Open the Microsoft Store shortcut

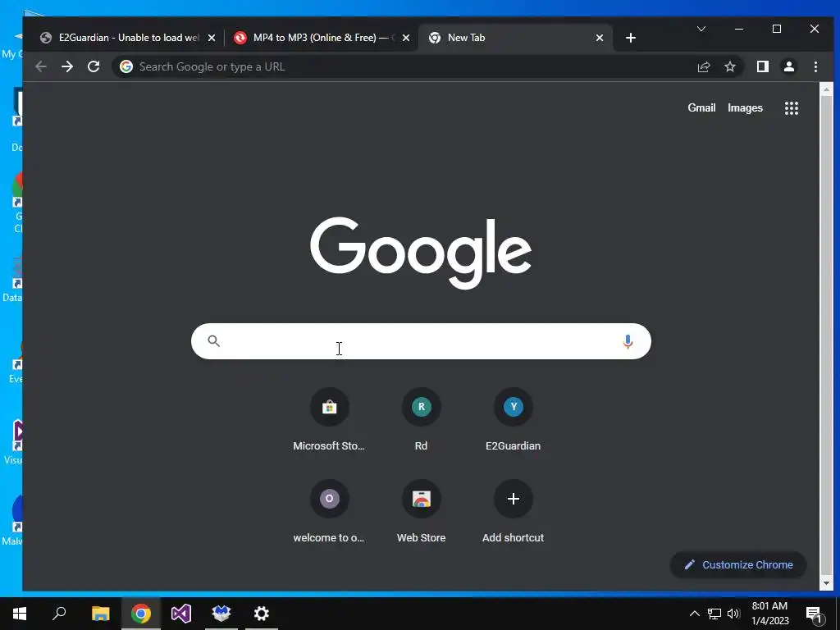point(329,419)
